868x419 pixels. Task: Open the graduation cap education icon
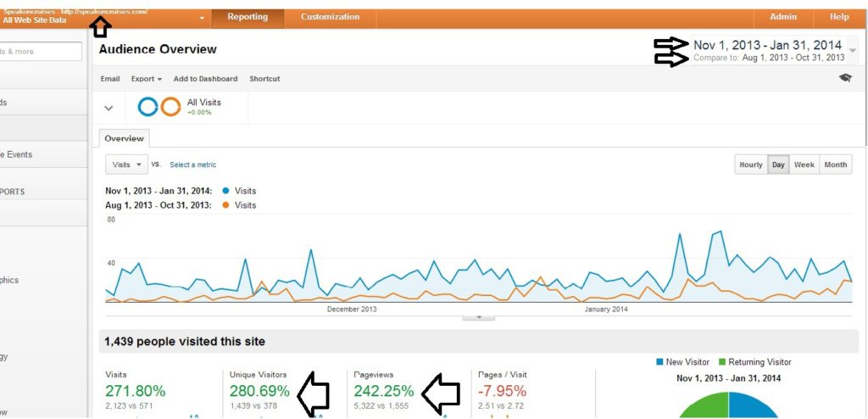(845, 78)
